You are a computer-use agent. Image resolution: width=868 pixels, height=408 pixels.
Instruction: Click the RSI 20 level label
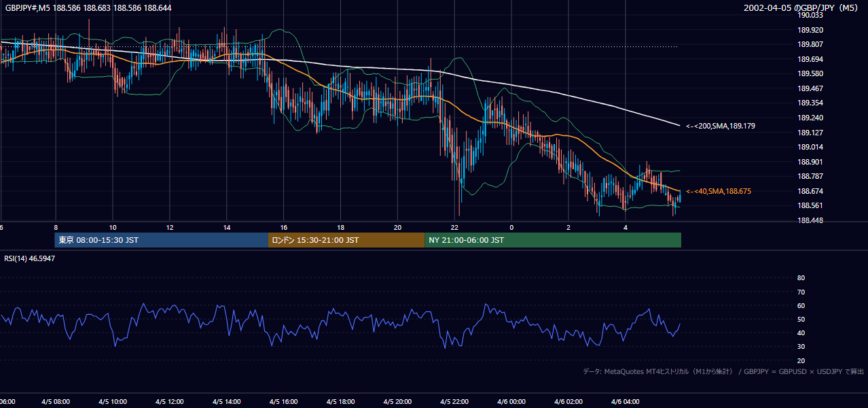pyautogui.click(x=801, y=360)
